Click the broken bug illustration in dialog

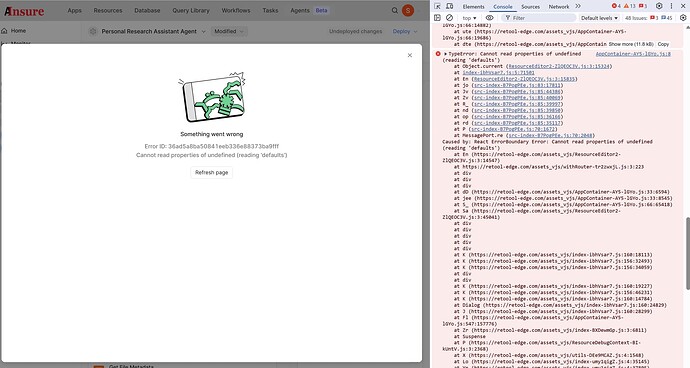212,97
